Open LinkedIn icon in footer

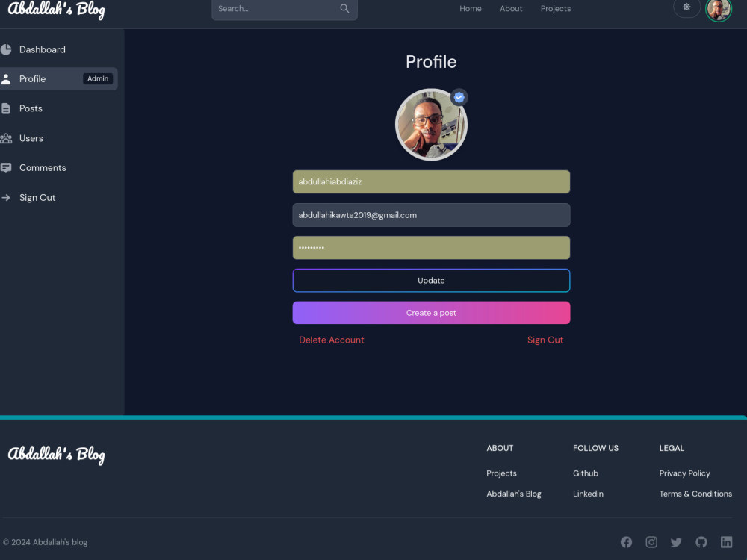click(726, 542)
